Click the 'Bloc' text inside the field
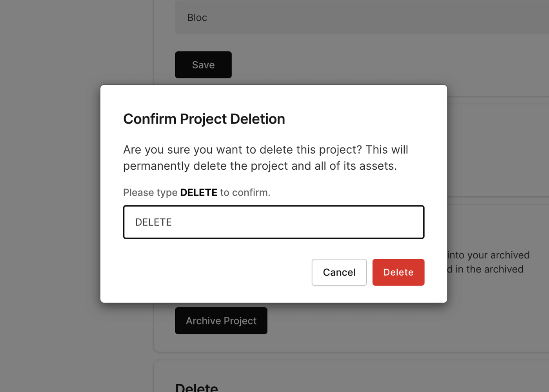 pos(197,18)
